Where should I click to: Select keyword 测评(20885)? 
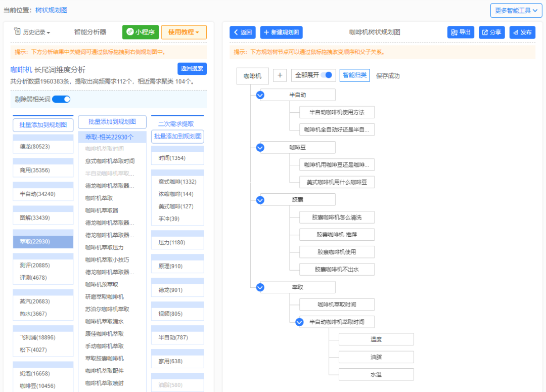coord(35,265)
